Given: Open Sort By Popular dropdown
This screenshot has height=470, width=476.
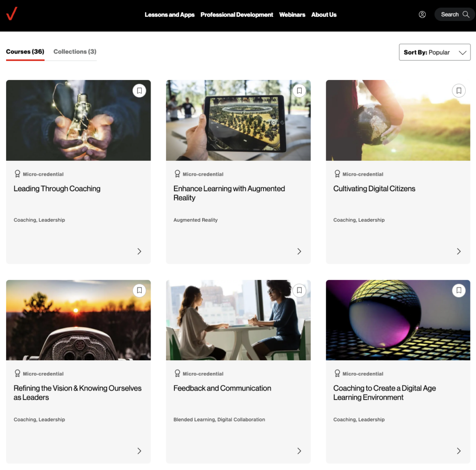Looking at the screenshot, I should [x=435, y=53].
